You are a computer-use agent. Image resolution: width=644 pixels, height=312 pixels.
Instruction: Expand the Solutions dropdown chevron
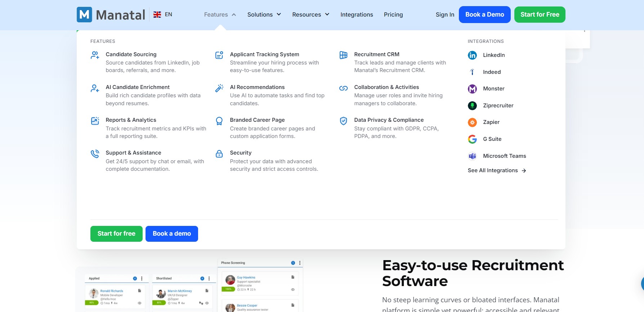pos(279,14)
